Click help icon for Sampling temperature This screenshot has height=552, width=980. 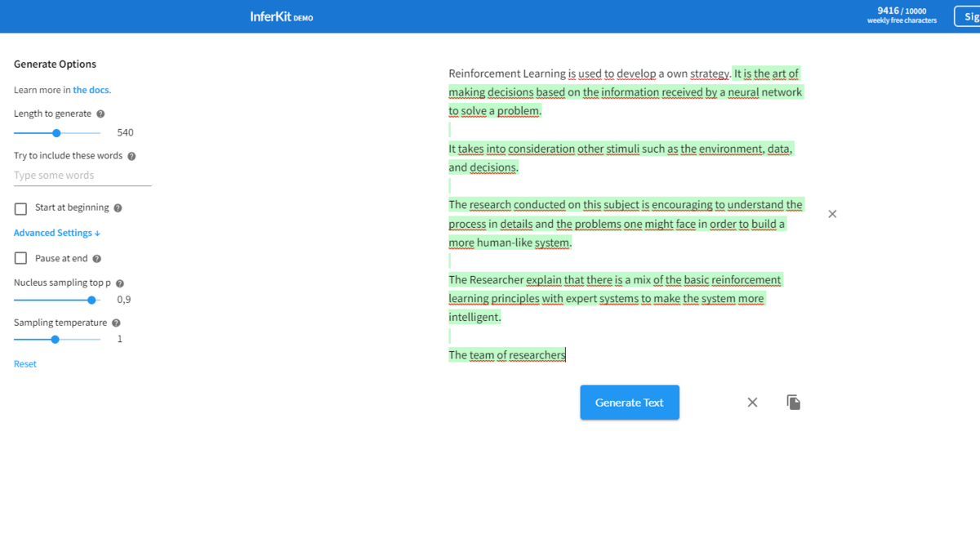click(116, 323)
